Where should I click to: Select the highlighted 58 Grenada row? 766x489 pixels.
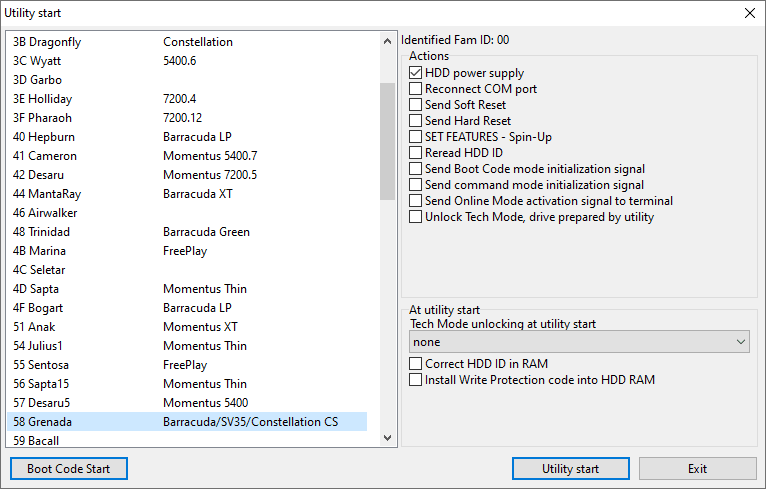(187, 422)
